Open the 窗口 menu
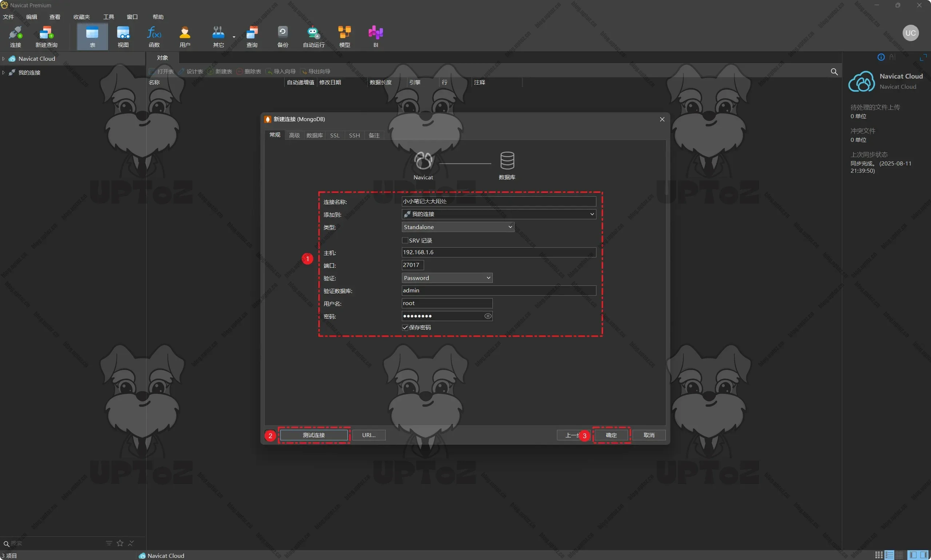 tap(132, 17)
